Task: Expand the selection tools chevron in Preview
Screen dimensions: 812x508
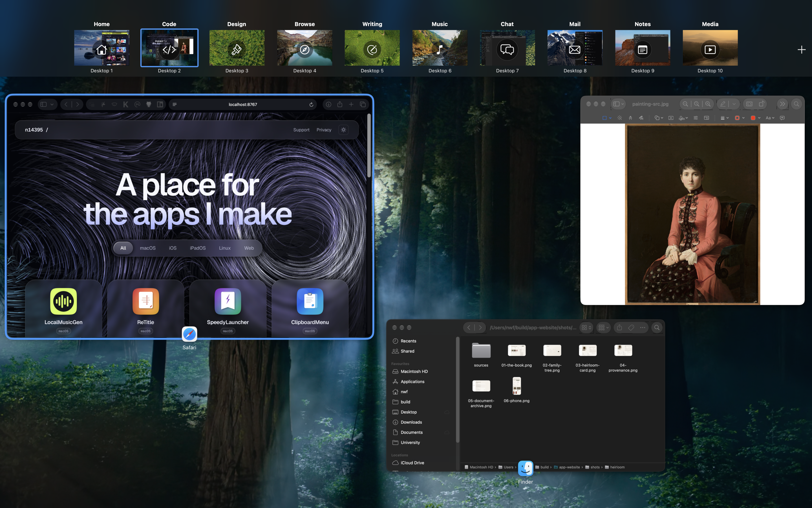Action: (610, 118)
